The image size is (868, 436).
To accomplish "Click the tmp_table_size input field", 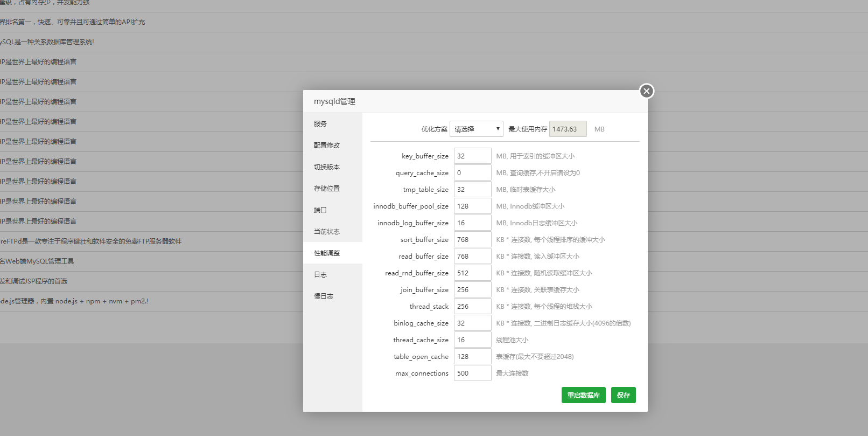I will pyautogui.click(x=473, y=189).
